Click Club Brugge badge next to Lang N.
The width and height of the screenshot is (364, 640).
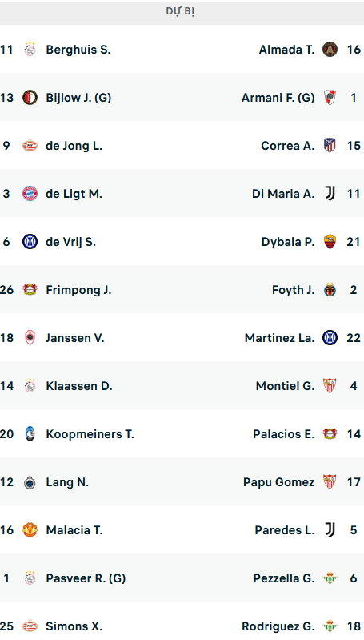(30, 482)
